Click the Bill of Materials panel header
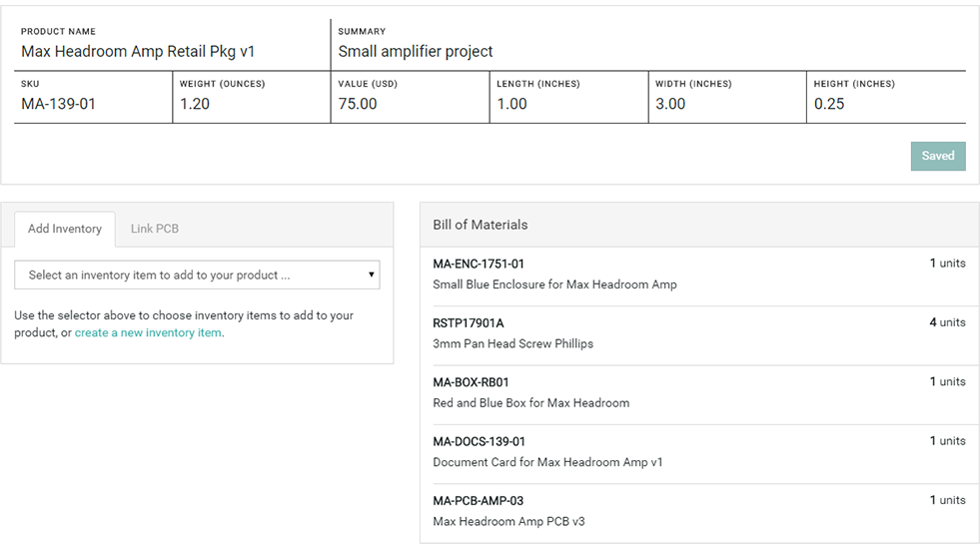980x550 pixels. point(698,225)
